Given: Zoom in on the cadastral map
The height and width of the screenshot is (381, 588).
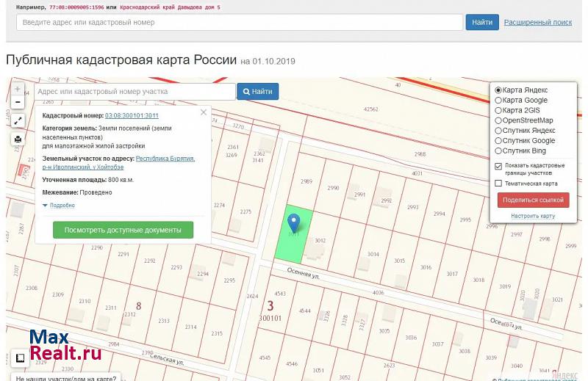Looking at the screenshot, I should 18,88.
